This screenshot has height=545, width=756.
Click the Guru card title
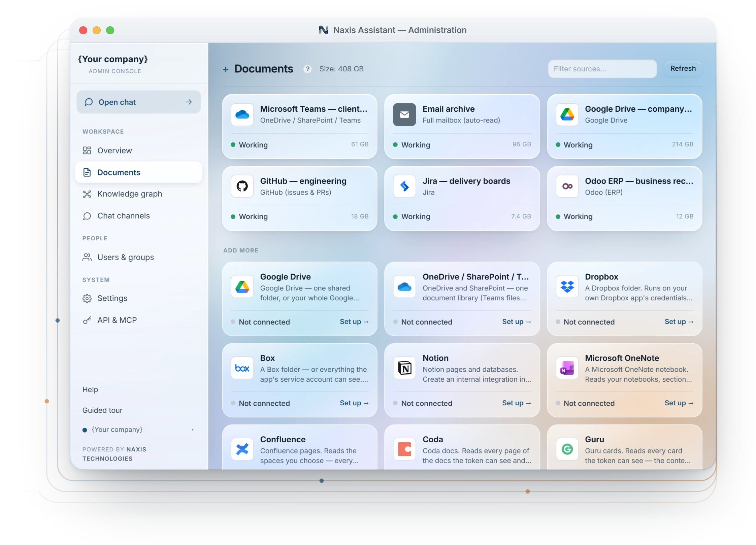(x=594, y=440)
